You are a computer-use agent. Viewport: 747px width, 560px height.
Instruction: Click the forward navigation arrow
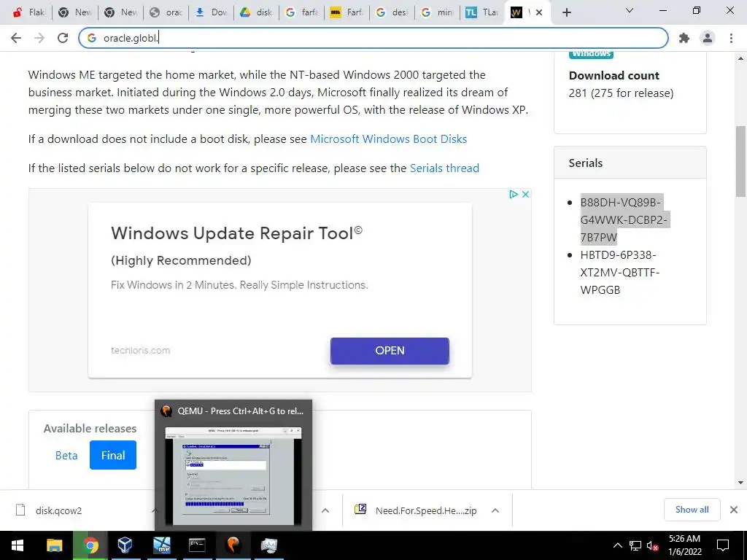click(x=39, y=38)
